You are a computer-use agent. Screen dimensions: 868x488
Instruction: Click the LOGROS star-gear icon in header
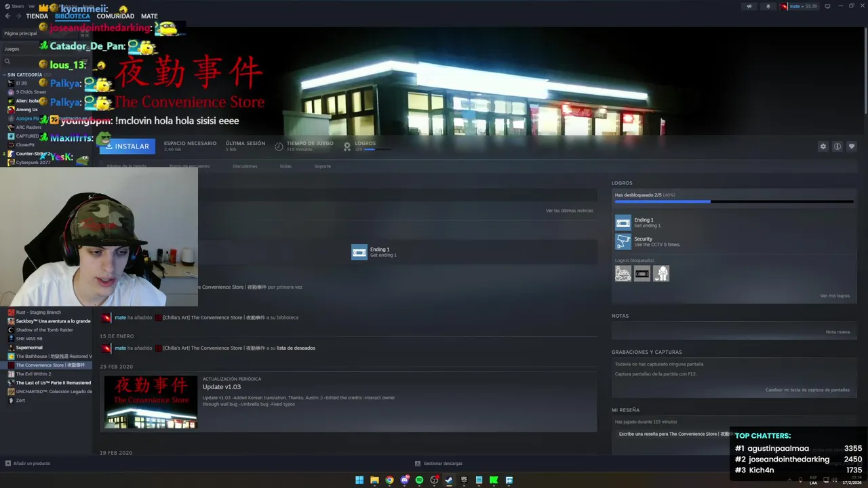(x=347, y=146)
